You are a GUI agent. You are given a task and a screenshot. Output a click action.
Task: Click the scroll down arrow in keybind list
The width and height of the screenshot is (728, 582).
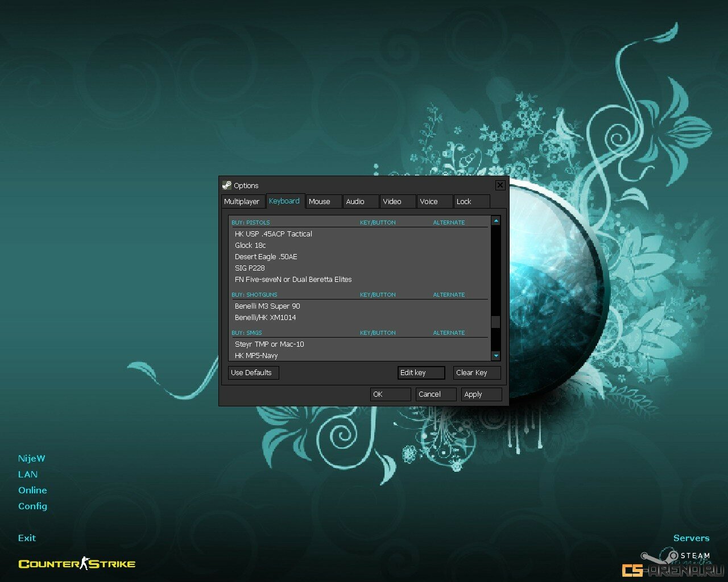(496, 356)
